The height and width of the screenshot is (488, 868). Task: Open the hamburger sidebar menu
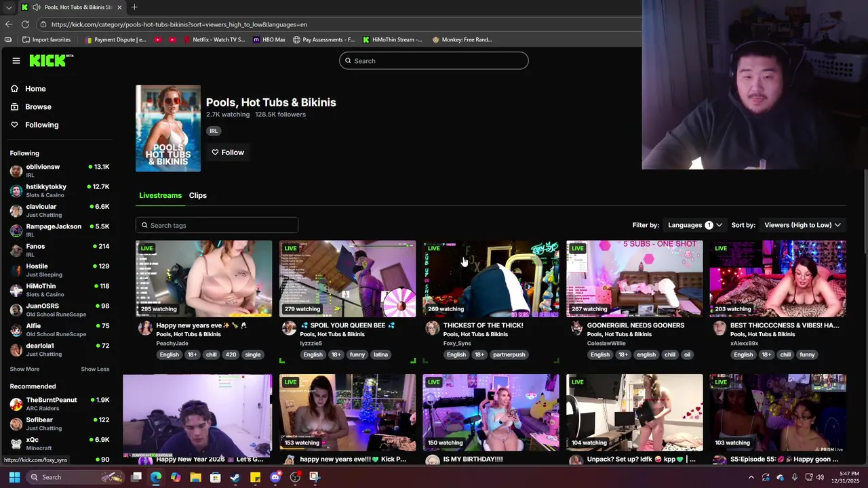16,61
